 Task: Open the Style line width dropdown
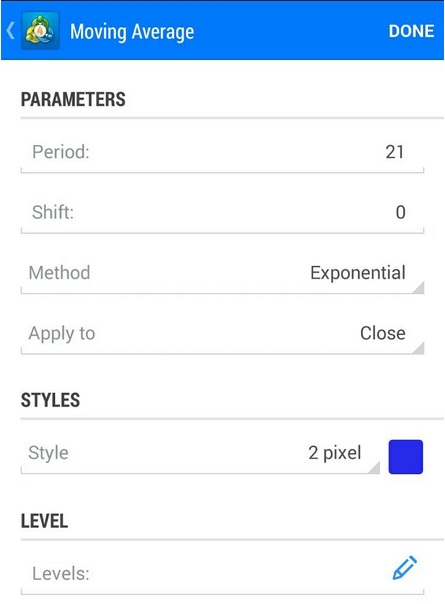(x=200, y=454)
